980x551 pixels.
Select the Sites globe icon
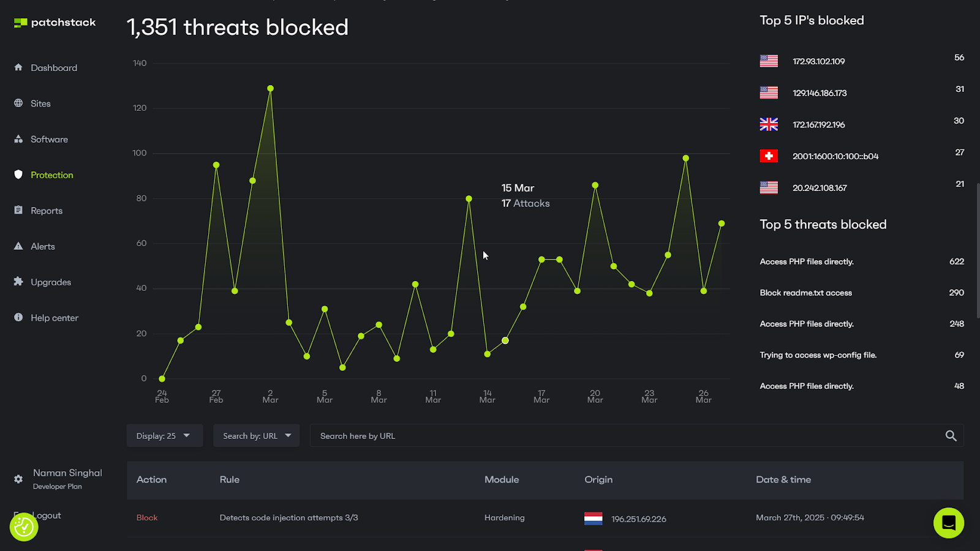pyautogui.click(x=18, y=103)
